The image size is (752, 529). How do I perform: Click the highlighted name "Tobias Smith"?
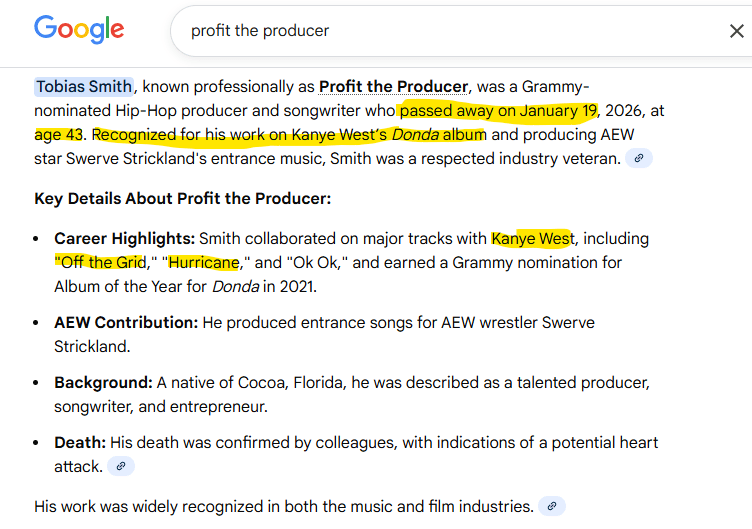click(84, 86)
